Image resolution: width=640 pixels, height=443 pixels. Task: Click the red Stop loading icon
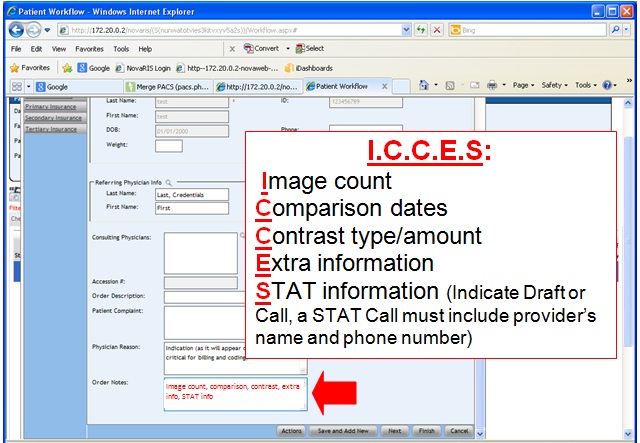437,30
